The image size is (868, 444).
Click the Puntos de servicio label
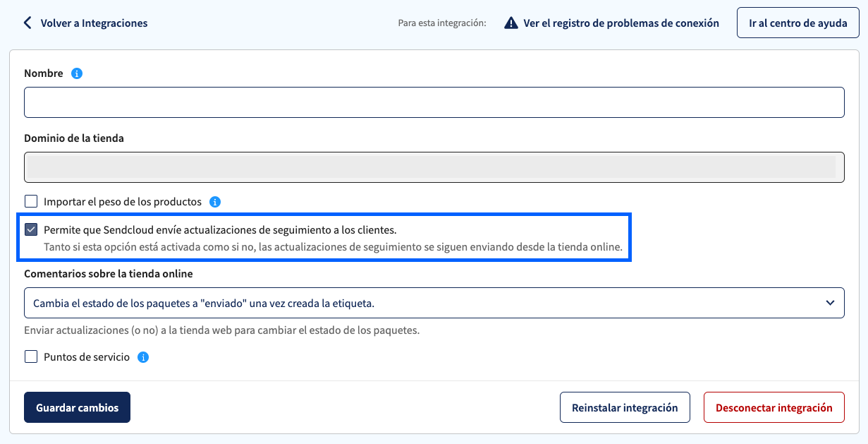coord(87,357)
